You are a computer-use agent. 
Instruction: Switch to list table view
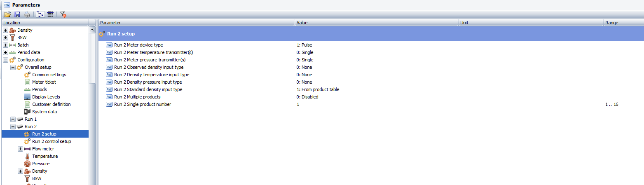[50, 14]
